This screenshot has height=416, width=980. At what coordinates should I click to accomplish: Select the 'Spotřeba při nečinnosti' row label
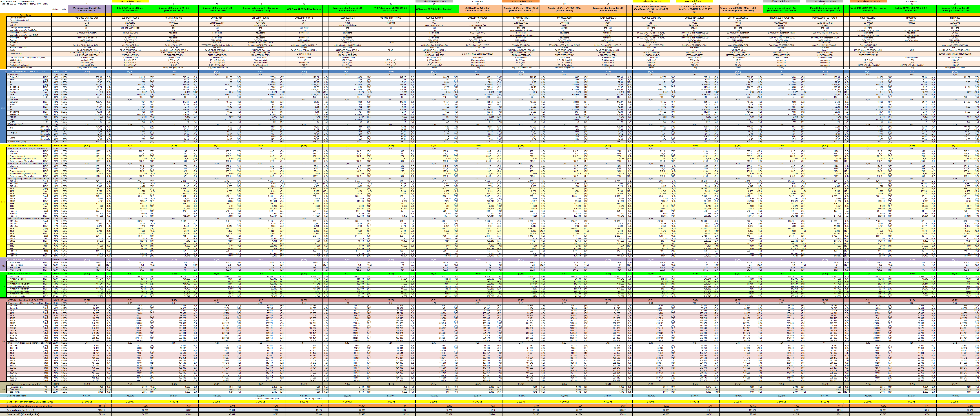coord(20,65)
